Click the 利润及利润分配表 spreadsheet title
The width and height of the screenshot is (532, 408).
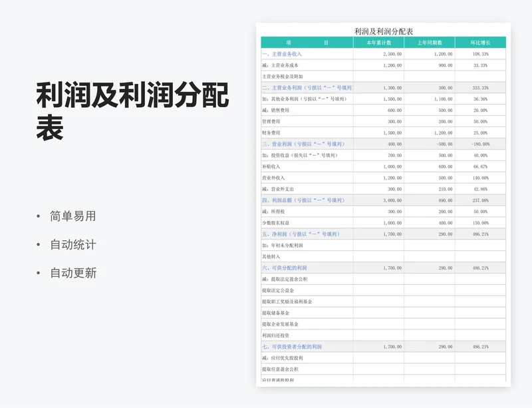tap(384, 31)
